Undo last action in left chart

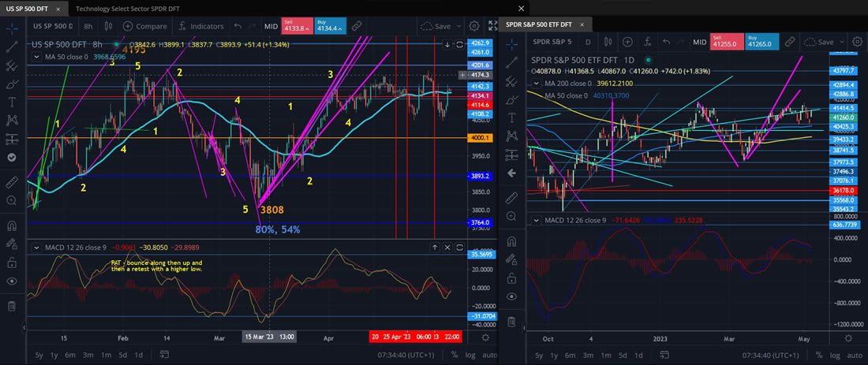[x=238, y=26]
